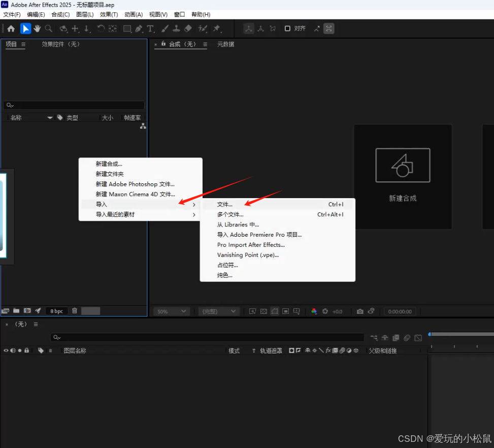Viewport: 494px width, 448px height.
Task: Click the 8 bpc color depth button
Action: click(x=57, y=311)
